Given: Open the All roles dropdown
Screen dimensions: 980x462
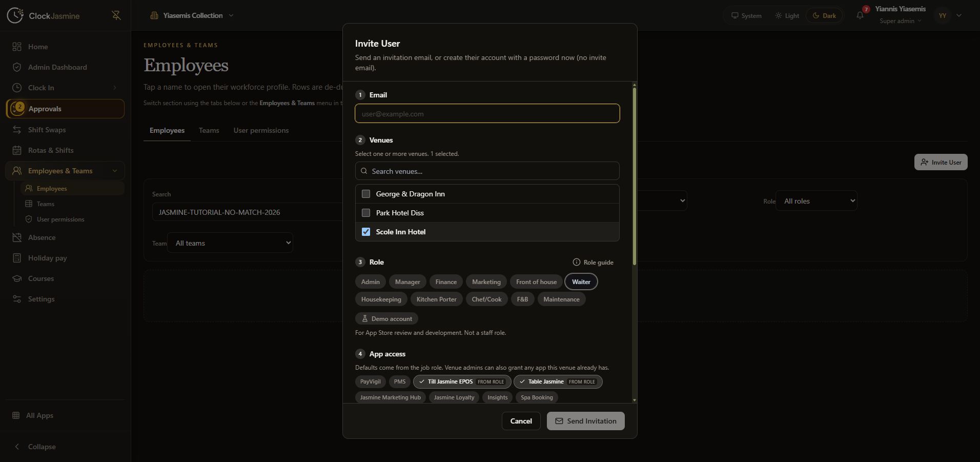Looking at the screenshot, I should coord(816,201).
